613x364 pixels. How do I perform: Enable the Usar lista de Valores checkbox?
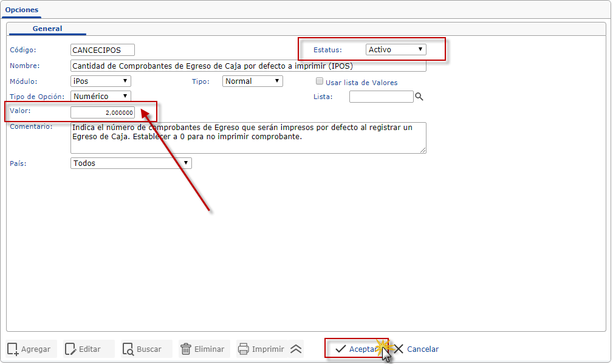(320, 81)
